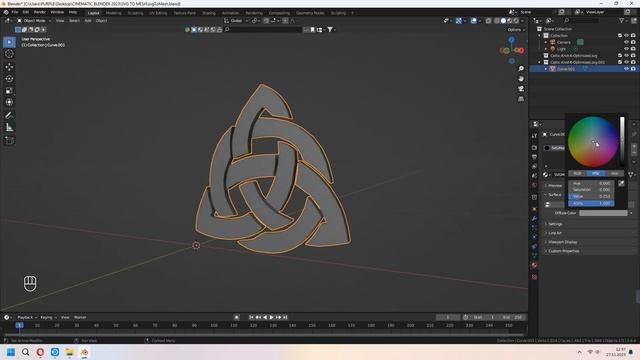Click the timeline play button
The image size is (640, 360).
271,317
